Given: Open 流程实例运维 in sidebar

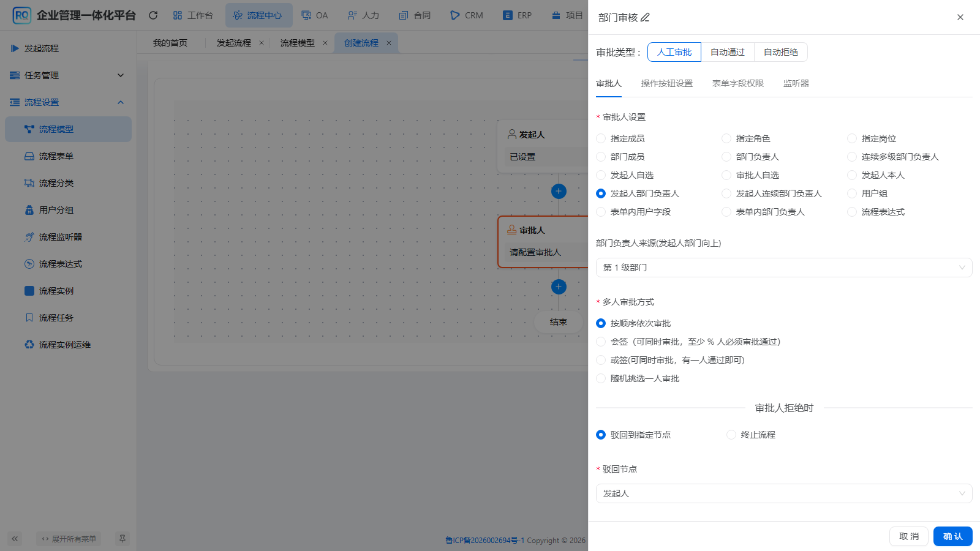Looking at the screenshot, I should click(64, 345).
